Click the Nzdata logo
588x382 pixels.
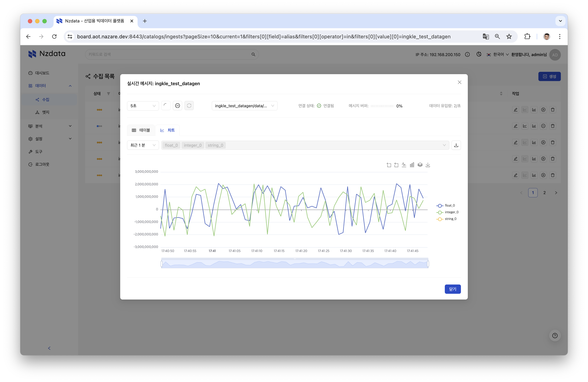click(x=47, y=54)
